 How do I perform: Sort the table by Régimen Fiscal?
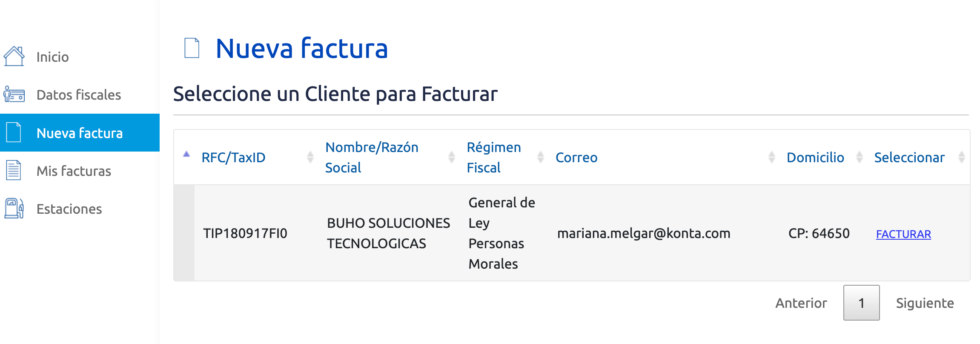click(541, 157)
